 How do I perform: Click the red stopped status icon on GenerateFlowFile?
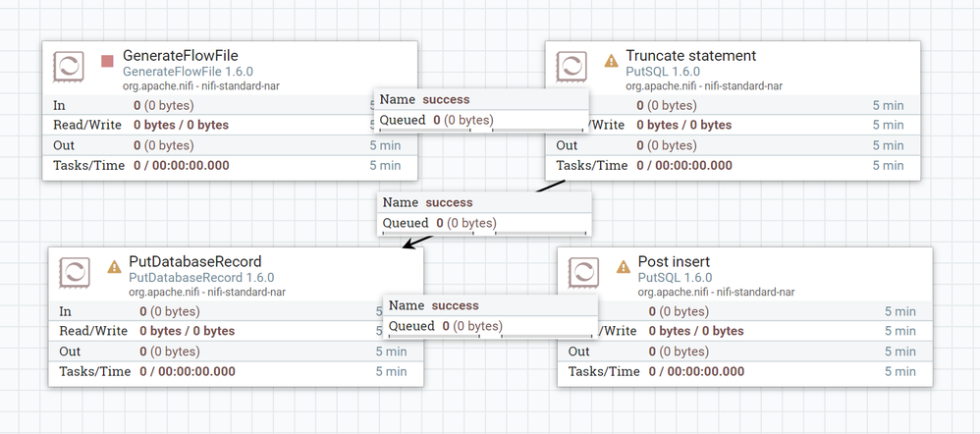tap(107, 61)
